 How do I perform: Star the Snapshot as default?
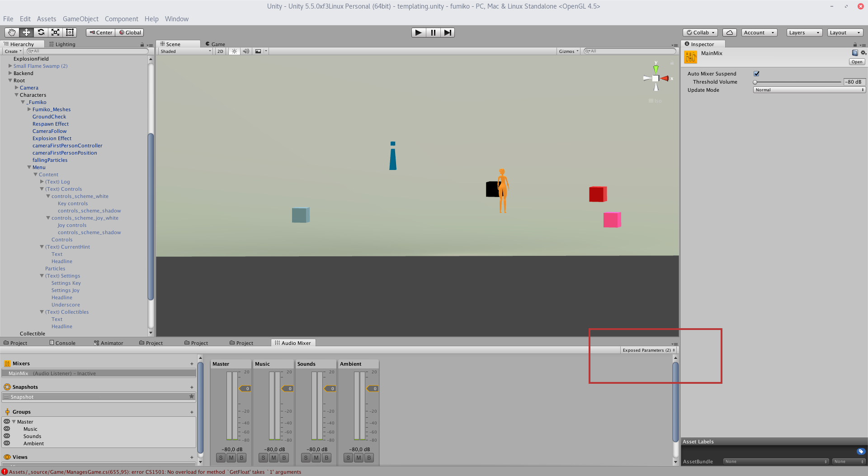(x=191, y=396)
